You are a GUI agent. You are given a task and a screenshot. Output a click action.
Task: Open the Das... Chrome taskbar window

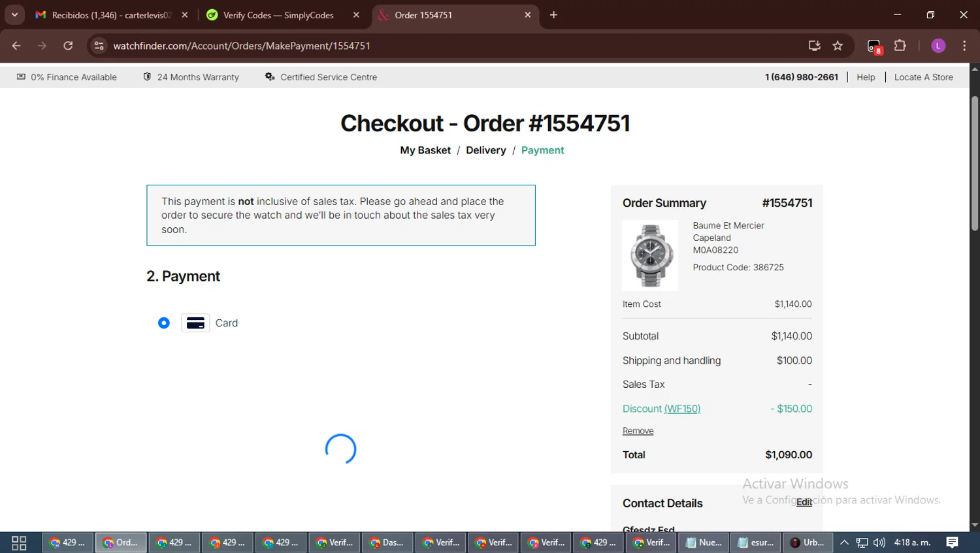(387, 543)
